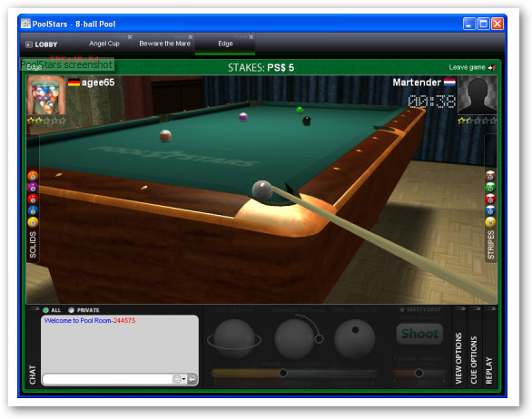Open agee65's player avatar

45,95
